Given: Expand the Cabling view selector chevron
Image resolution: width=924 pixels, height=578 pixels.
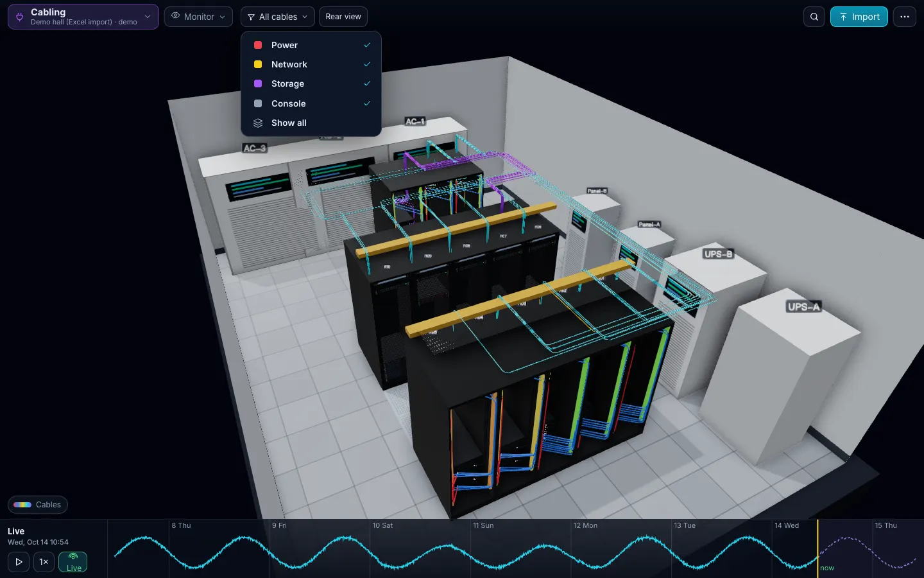Looking at the screenshot, I should pos(148,17).
